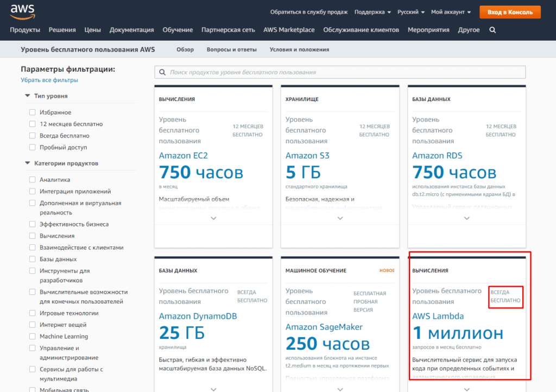Focus the free tier product search field
The width and height of the screenshot is (556, 392).
pos(342,72)
